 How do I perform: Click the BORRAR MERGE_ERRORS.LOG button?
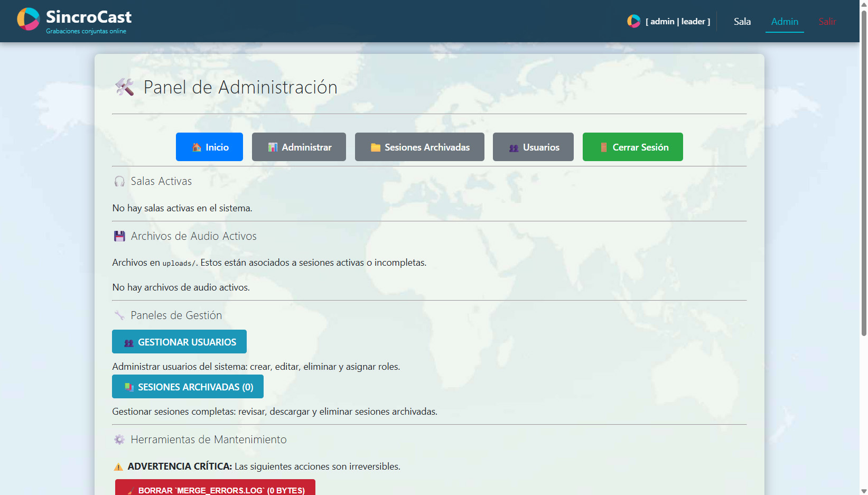(214, 489)
